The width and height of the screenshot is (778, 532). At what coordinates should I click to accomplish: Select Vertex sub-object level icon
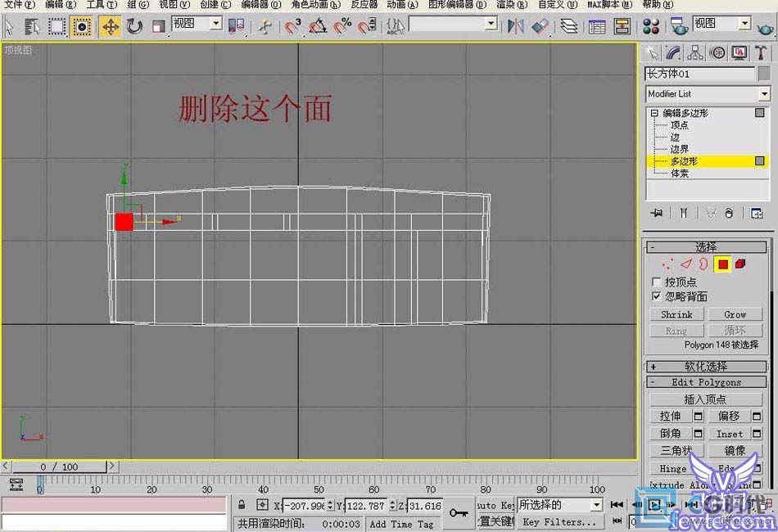(667, 264)
